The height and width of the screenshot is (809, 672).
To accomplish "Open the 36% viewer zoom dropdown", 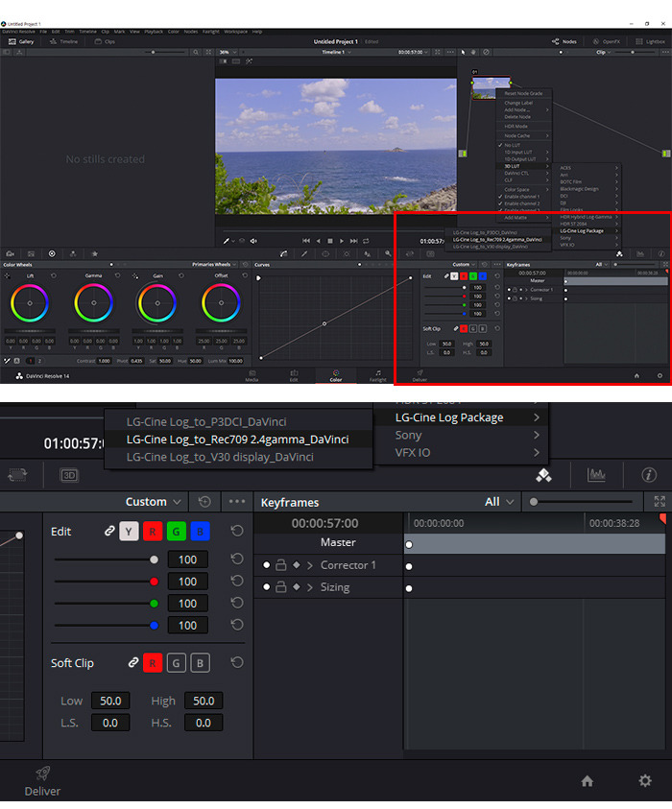I will 228,52.
